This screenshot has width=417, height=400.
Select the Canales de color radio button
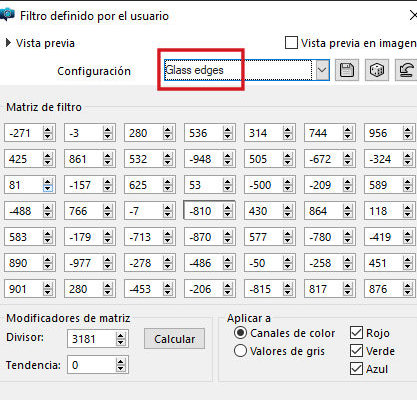pyautogui.click(x=240, y=333)
